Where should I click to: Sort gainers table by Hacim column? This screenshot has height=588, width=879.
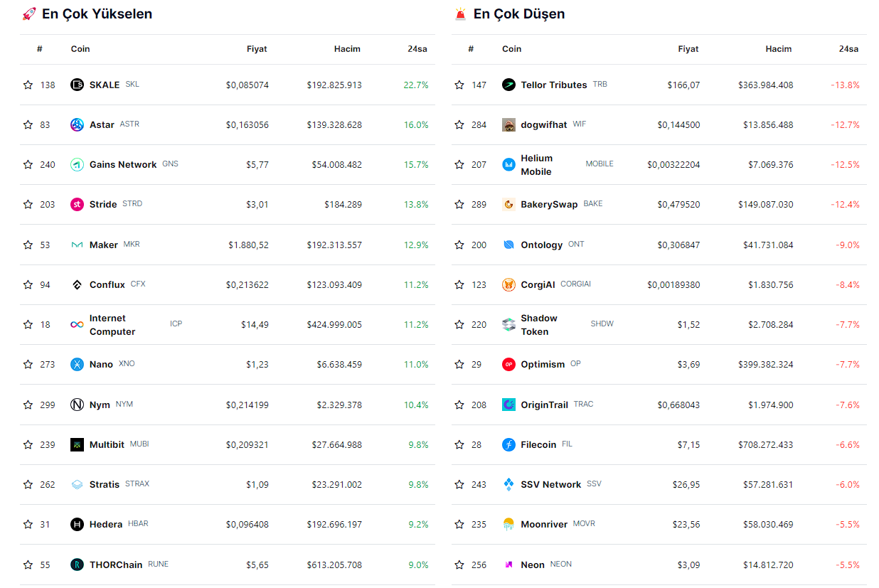pyautogui.click(x=347, y=49)
